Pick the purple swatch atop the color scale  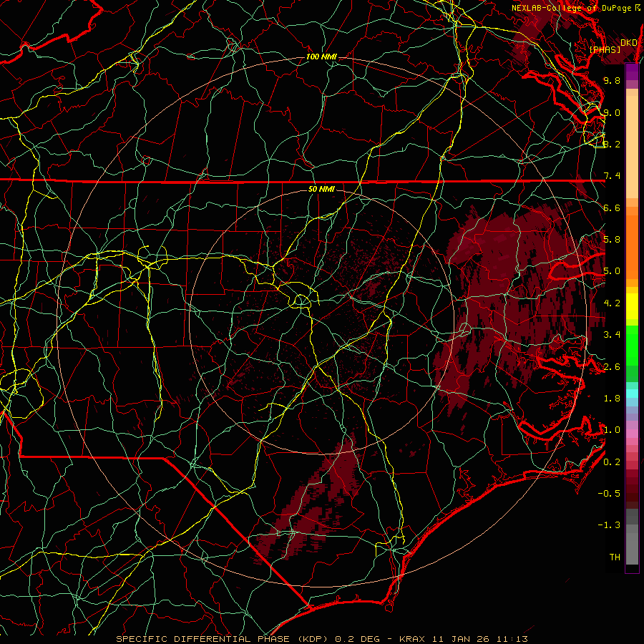click(632, 71)
